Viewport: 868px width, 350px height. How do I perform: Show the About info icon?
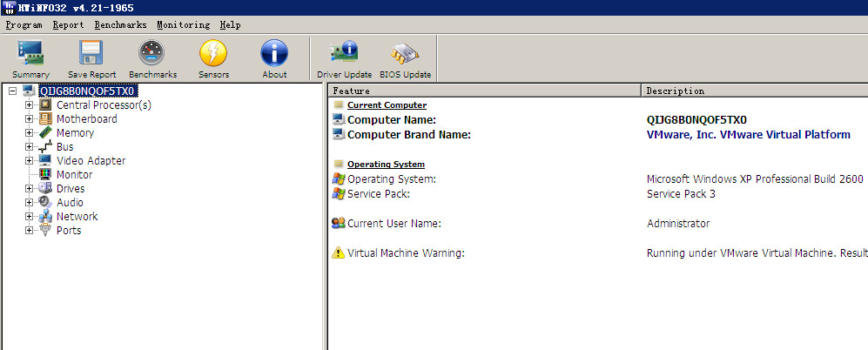point(274,53)
